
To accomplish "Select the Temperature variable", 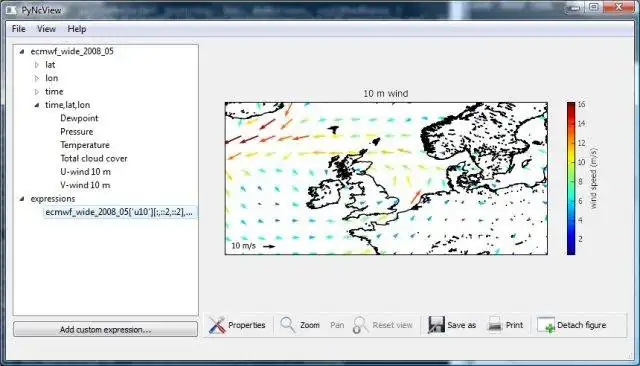I will click(85, 145).
